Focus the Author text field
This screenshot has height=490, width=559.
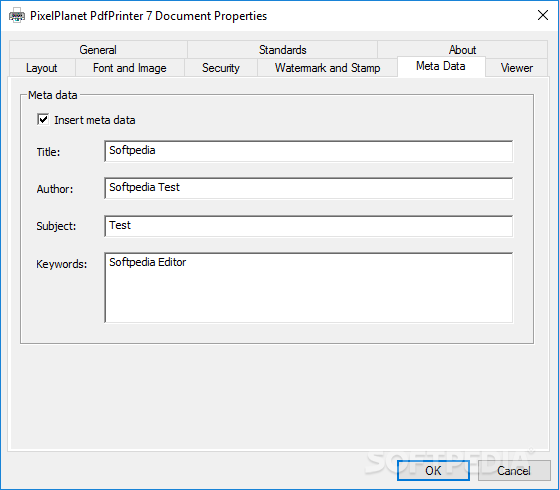pyautogui.click(x=309, y=188)
